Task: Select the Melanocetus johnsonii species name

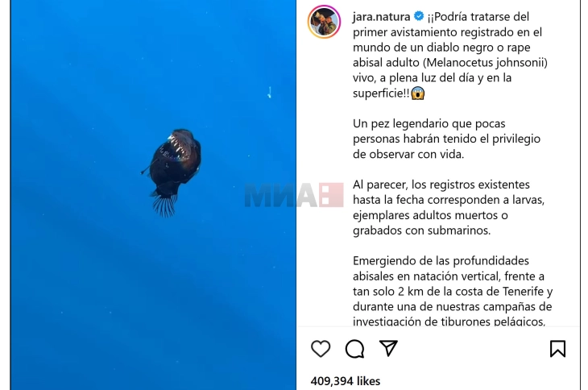Action: (x=485, y=63)
